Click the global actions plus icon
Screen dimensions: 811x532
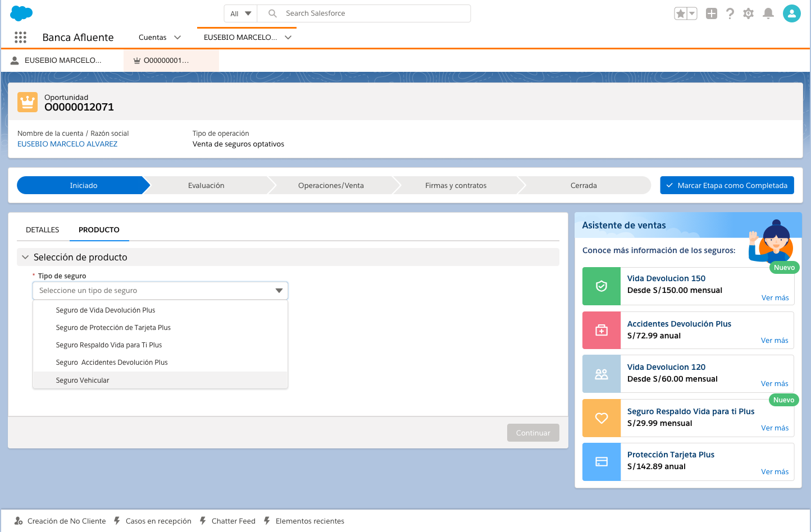pyautogui.click(x=712, y=13)
